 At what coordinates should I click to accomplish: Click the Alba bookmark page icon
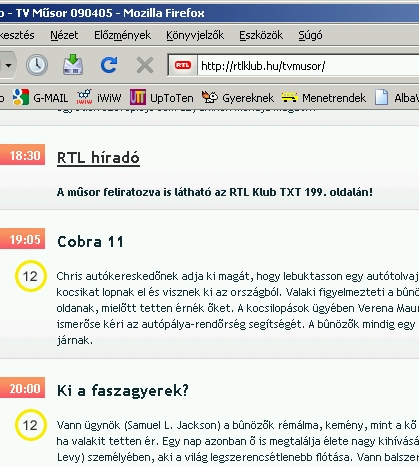point(381,97)
